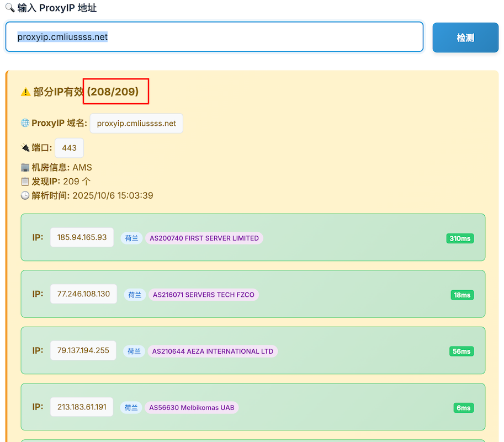Click the list icon beside 发现IP

click(25, 182)
